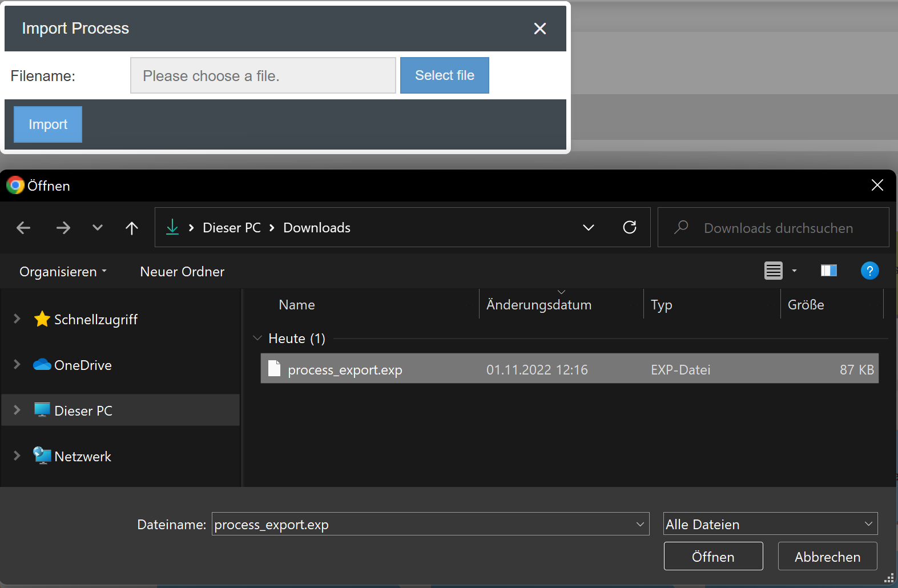Screen dimensions: 898x588
Task: Click the forward navigation arrow
Action: 63,228
